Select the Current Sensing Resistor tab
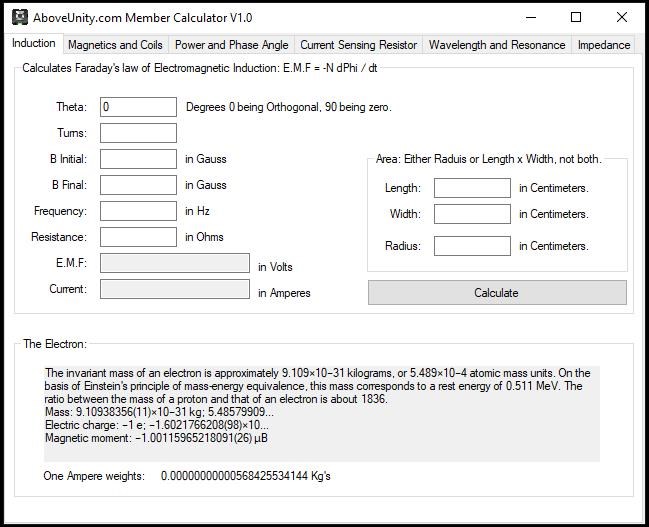Image resolution: width=649 pixels, height=527 pixels. coord(358,45)
